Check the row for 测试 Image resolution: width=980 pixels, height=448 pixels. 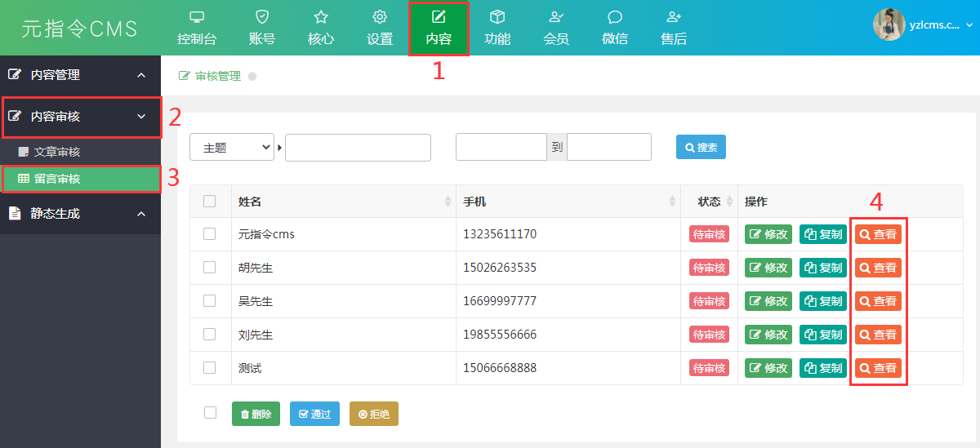tap(210, 367)
